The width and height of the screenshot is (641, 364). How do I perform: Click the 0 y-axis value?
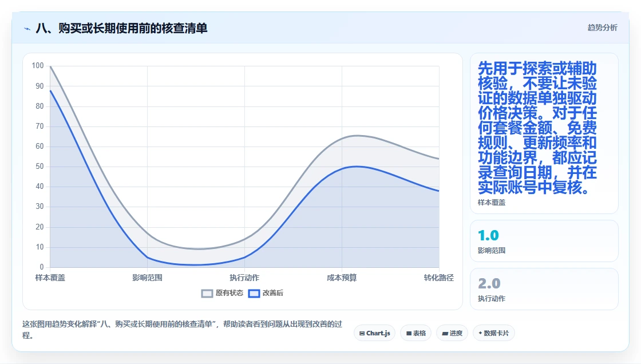click(42, 267)
